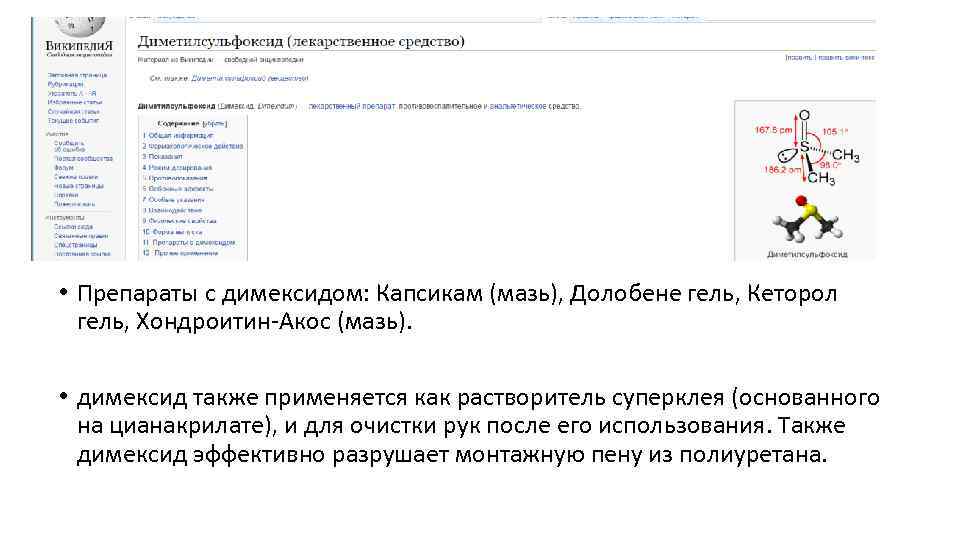The image size is (960, 540).
Task: Click the caption Диметилсульфоксид under molecule image
Action: pos(807,254)
